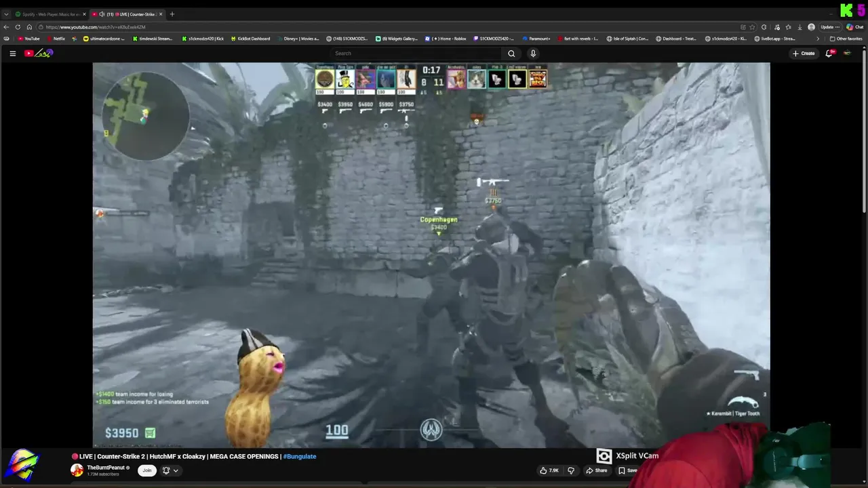Viewport: 868px width, 488px height.
Task: Close the Spotify Web Player tab
Action: (84, 14)
